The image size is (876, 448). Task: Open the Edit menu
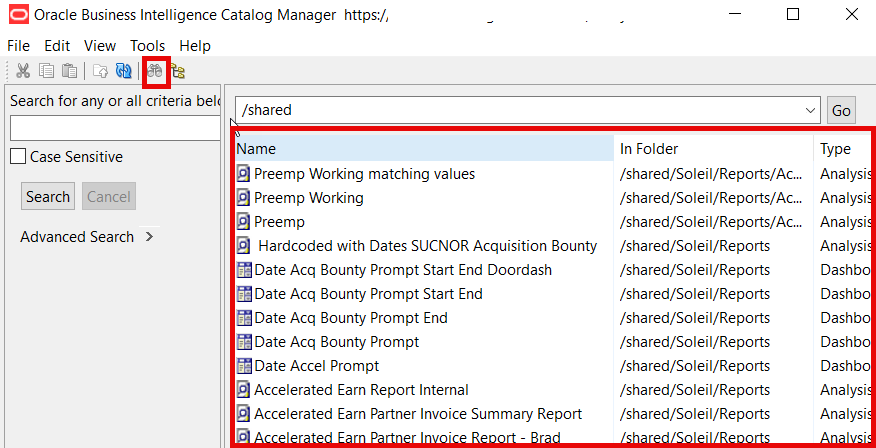click(x=57, y=46)
